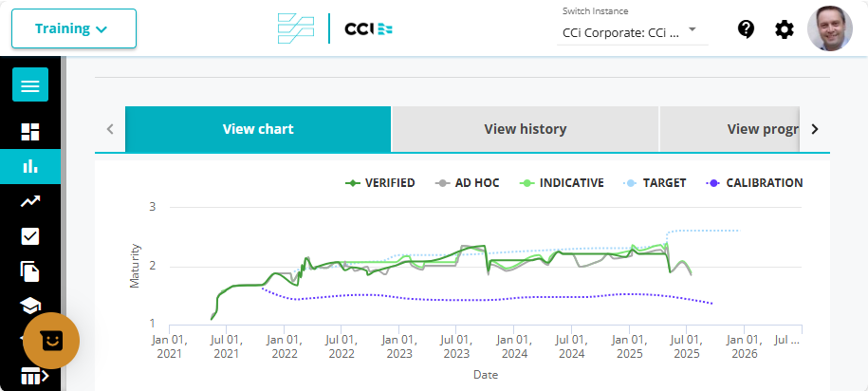The width and height of the screenshot is (868, 391).
Task: Toggle the TARGET series in chart legend
Action: tap(655, 183)
